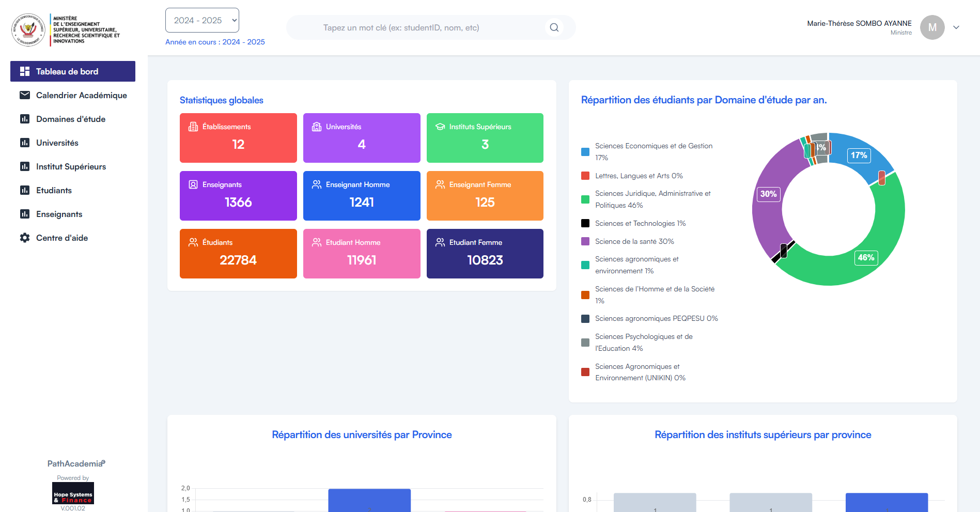980x512 pixels.
Task: Click the Calendrier Académique envelope icon
Action: [x=24, y=95]
